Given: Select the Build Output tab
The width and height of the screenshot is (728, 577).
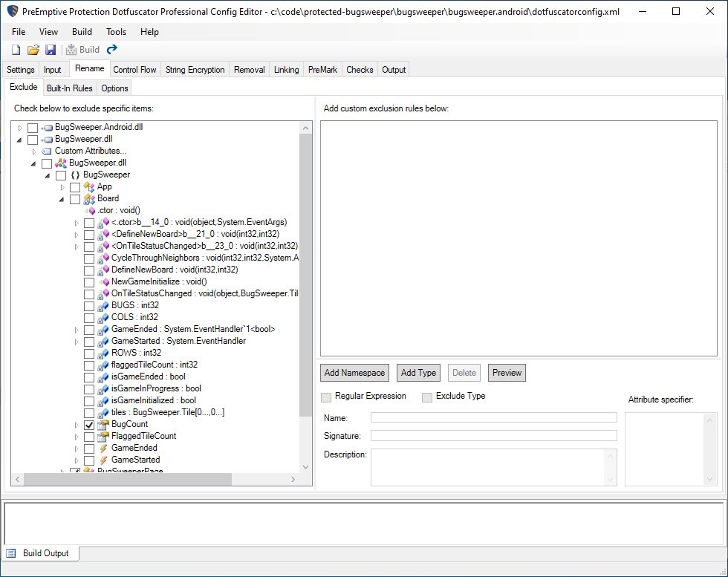Looking at the screenshot, I should coord(41,553).
